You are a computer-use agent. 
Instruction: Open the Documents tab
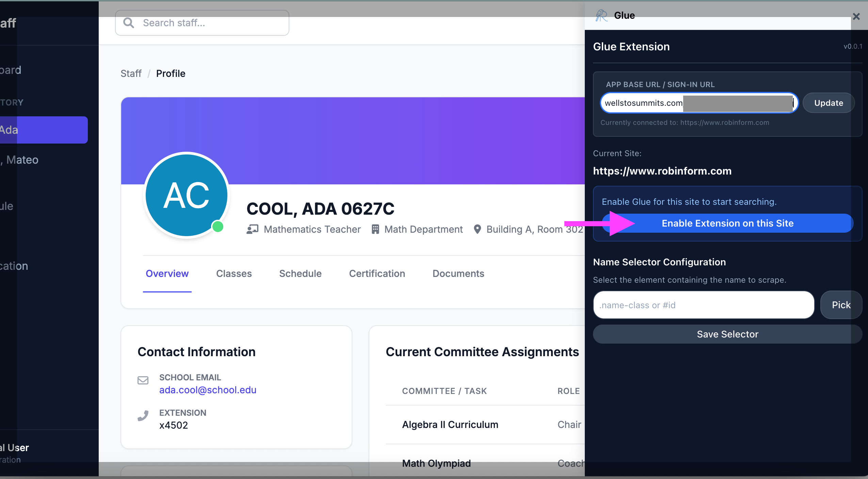tap(458, 274)
